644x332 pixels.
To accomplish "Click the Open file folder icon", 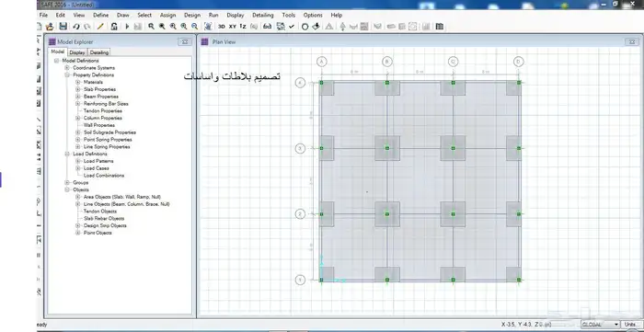I will coord(50,27).
